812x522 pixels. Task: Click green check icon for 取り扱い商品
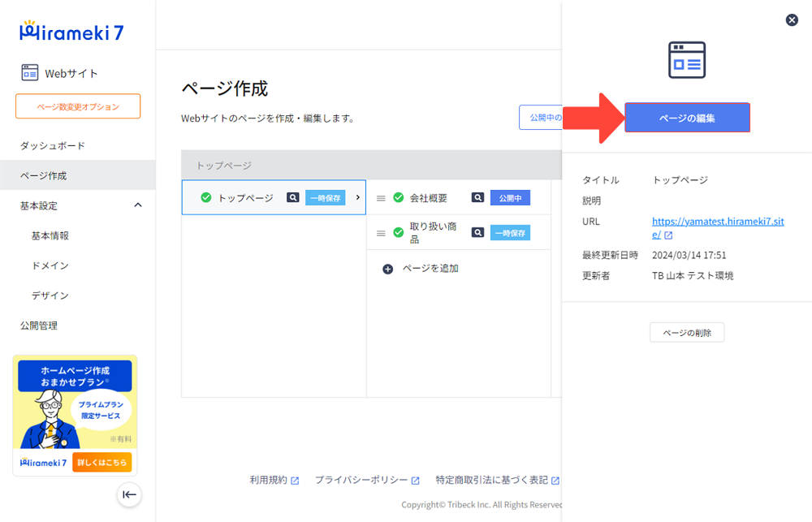click(x=398, y=232)
